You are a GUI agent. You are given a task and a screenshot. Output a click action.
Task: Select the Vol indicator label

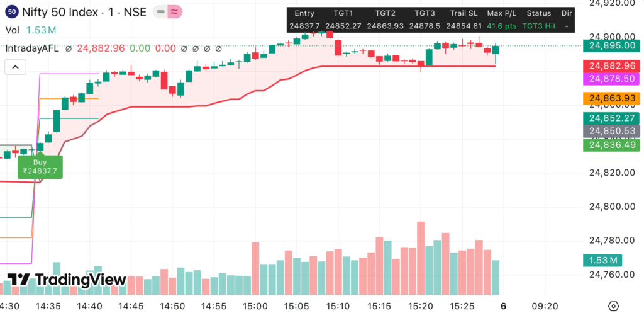(13, 30)
